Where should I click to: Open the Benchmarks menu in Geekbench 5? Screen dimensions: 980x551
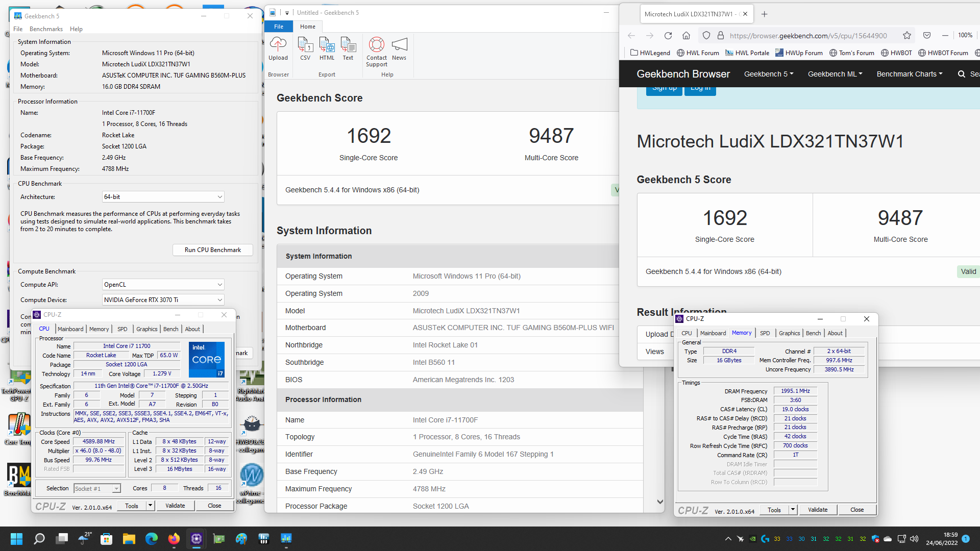(x=46, y=29)
